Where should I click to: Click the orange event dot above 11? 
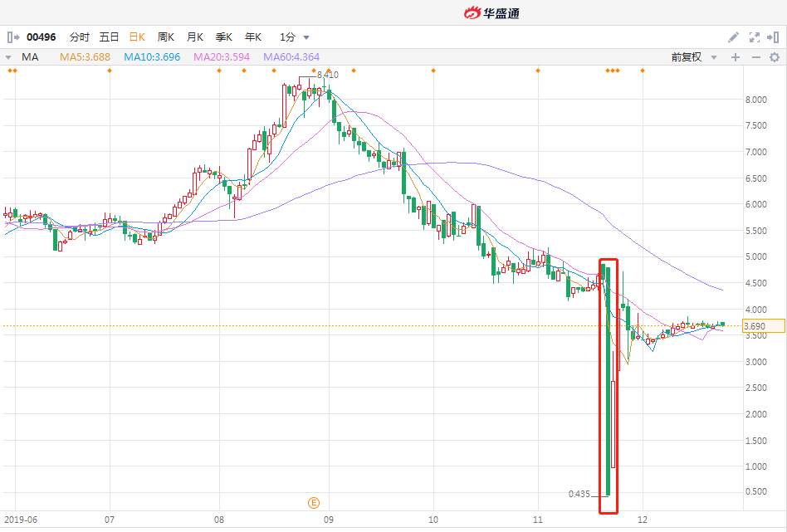coord(538,71)
